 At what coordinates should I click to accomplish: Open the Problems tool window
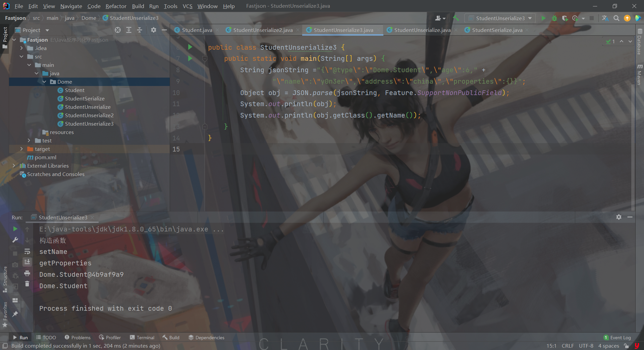pyautogui.click(x=77, y=338)
